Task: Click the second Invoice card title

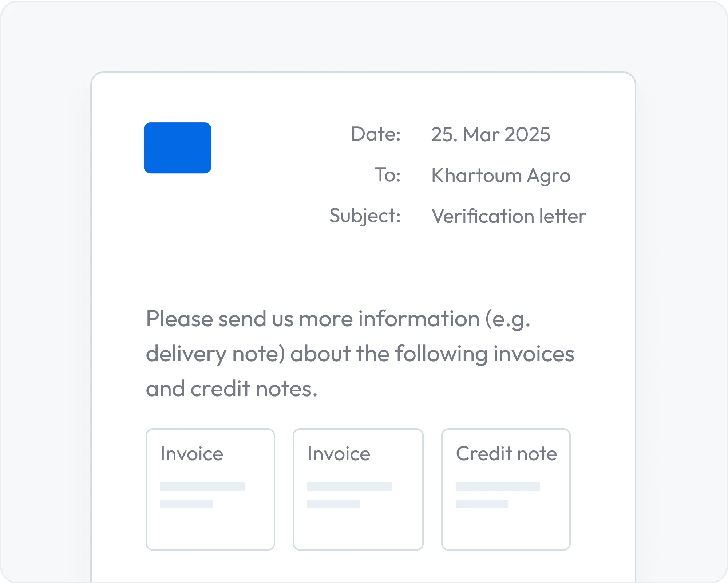Action: click(339, 454)
